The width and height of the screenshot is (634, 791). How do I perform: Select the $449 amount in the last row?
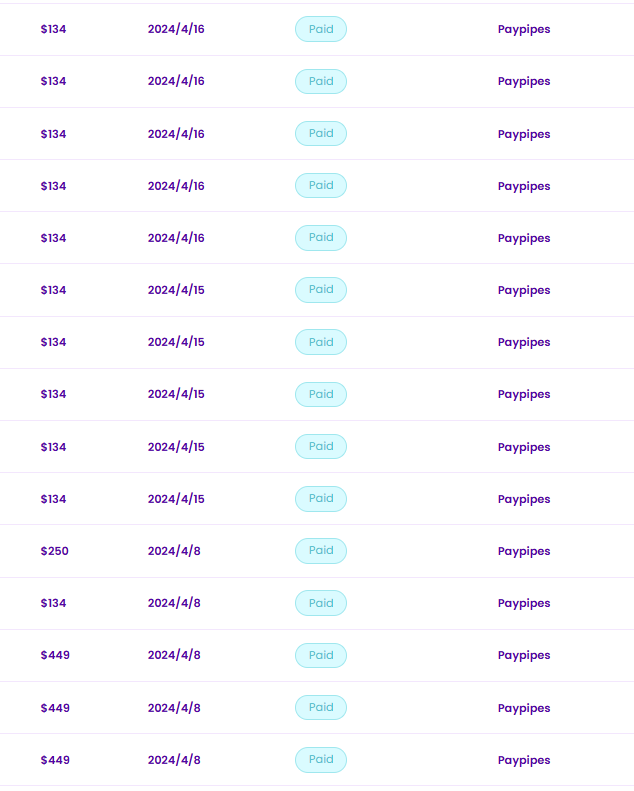pyautogui.click(x=55, y=760)
